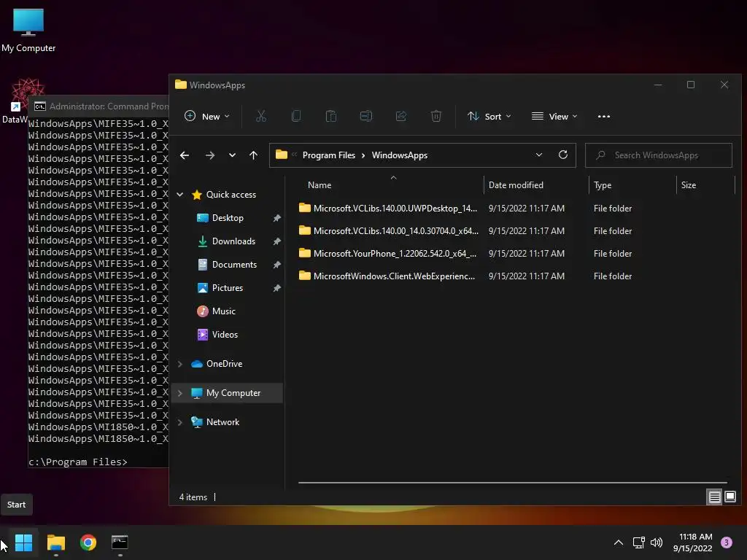
Task: Select Downloads in navigation pane
Action: pyautogui.click(x=233, y=241)
